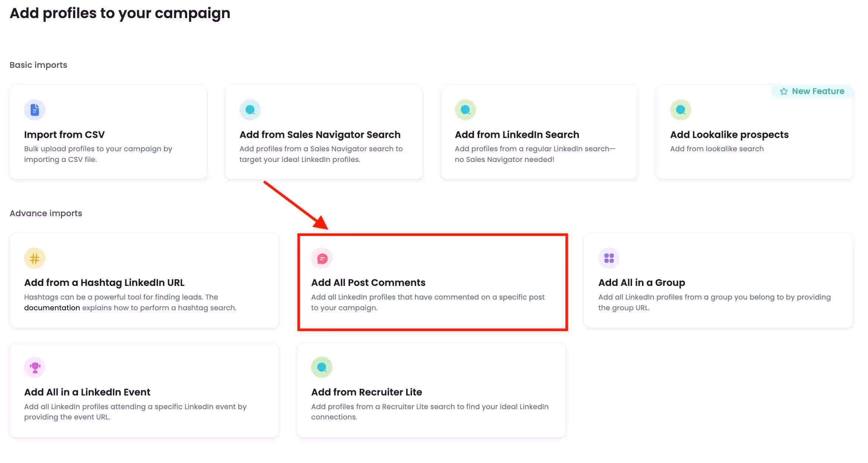Select Add Lookalike prospects
This screenshot has height=463, width=868.
(754, 131)
